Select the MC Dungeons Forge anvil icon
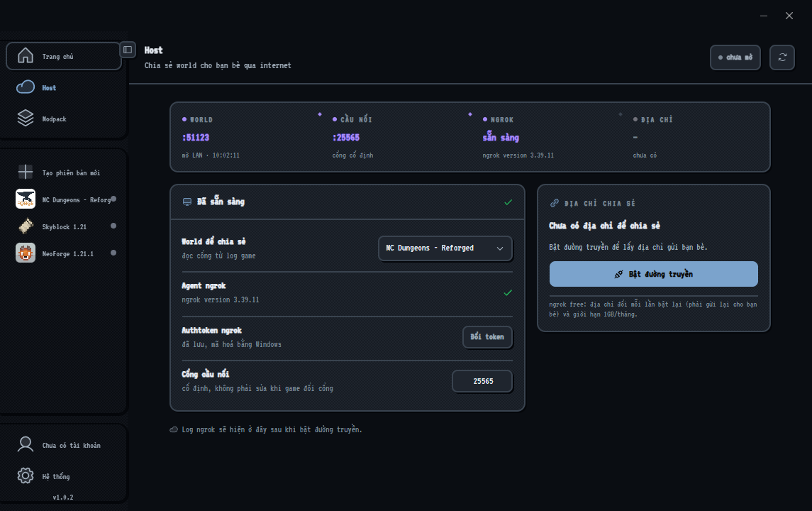The width and height of the screenshot is (812, 511). click(x=26, y=199)
